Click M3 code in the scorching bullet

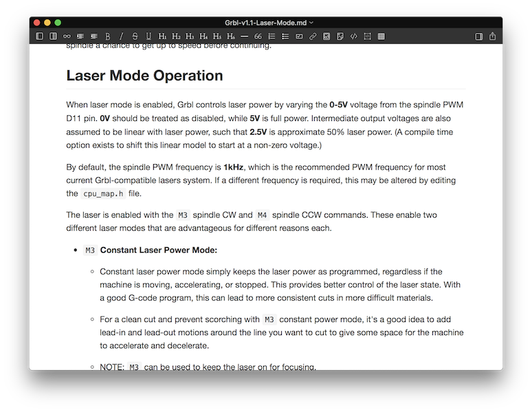pos(269,319)
